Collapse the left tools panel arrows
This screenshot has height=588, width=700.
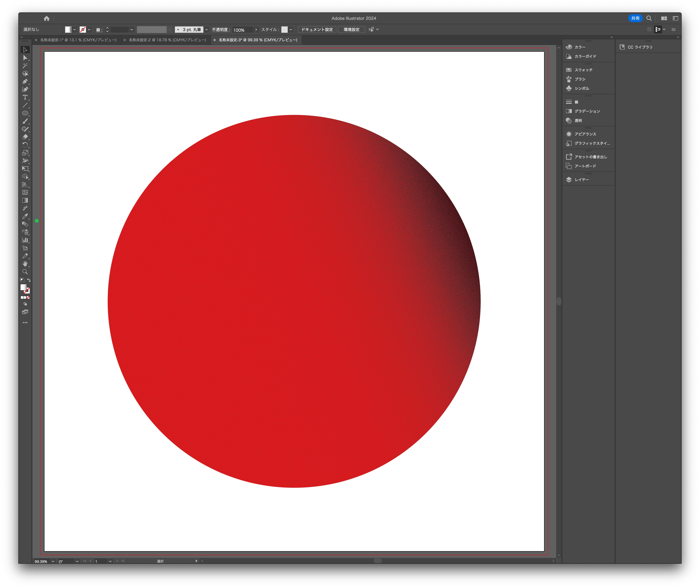pos(22,37)
